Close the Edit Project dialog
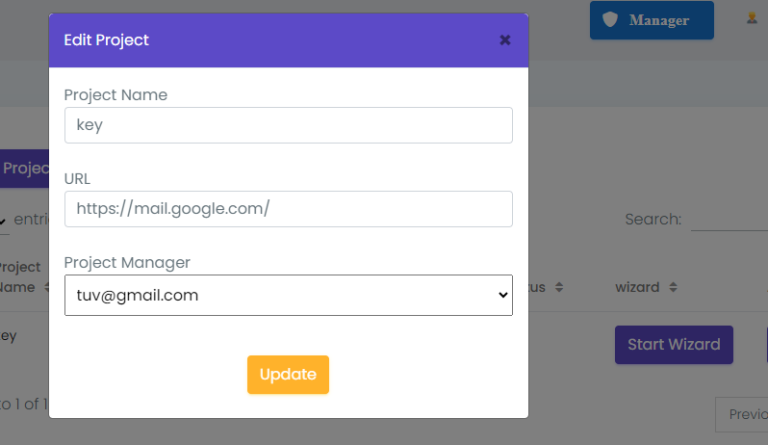The image size is (768, 445). pos(505,40)
